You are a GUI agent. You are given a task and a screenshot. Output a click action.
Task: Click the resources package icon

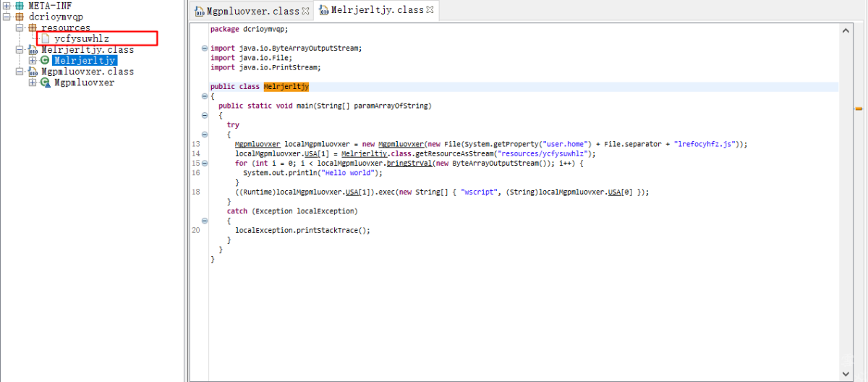point(32,27)
